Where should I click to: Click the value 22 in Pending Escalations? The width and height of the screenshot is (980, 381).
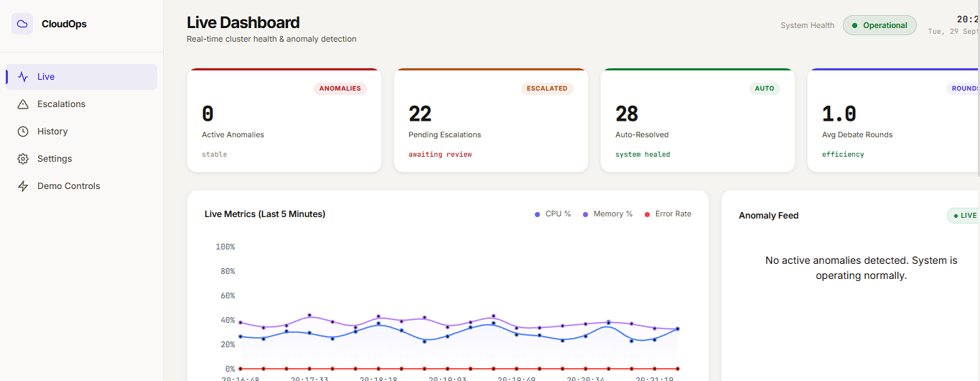(420, 114)
